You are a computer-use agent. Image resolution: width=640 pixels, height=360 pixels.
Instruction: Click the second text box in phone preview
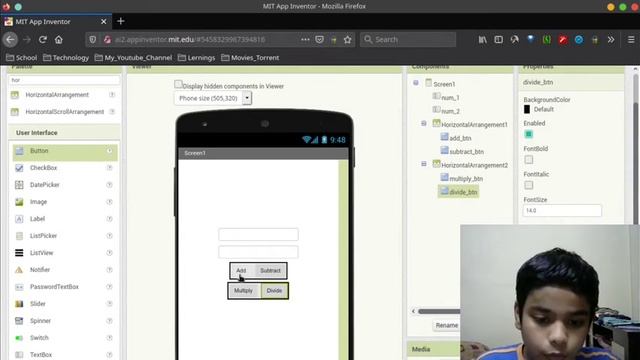click(258, 252)
